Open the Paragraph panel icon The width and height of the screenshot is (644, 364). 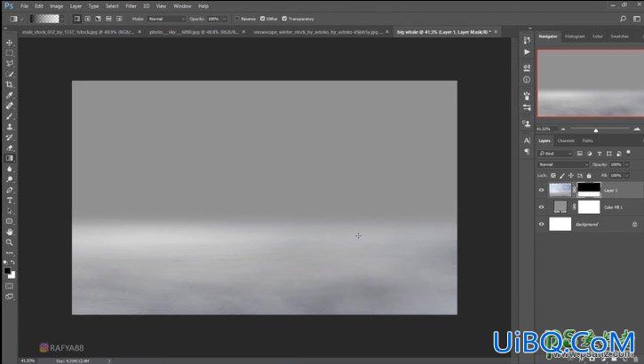tap(527, 152)
